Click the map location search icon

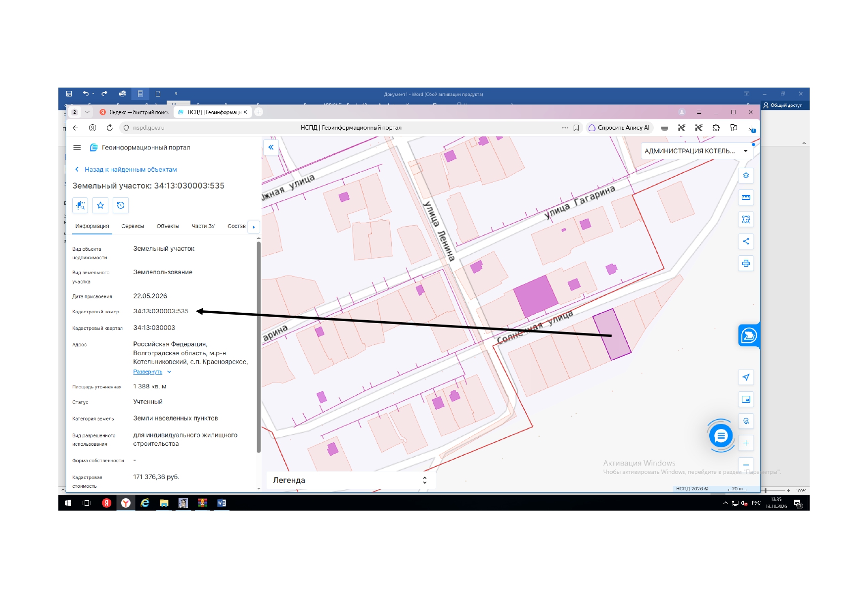[x=746, y=421]
